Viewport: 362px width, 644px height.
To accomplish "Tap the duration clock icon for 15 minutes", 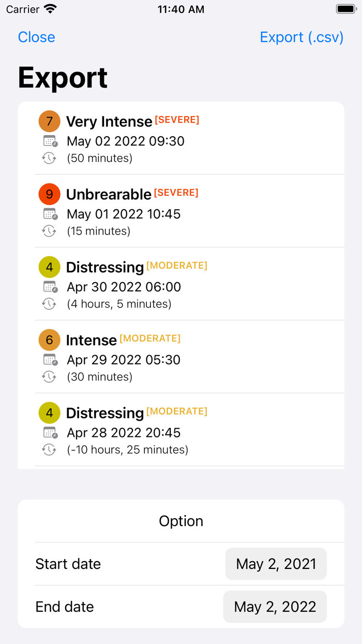I will 49,231.
